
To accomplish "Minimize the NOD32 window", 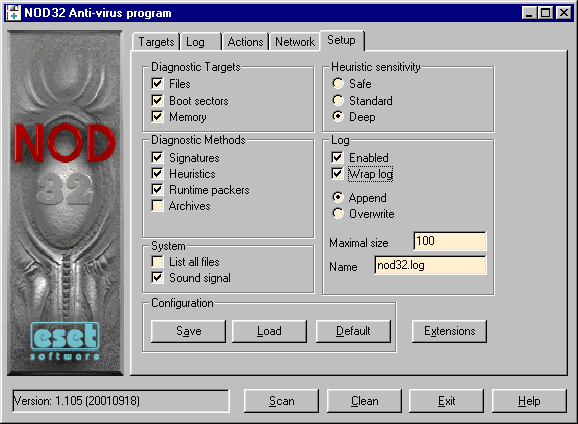I will click(x=529, y=13).
